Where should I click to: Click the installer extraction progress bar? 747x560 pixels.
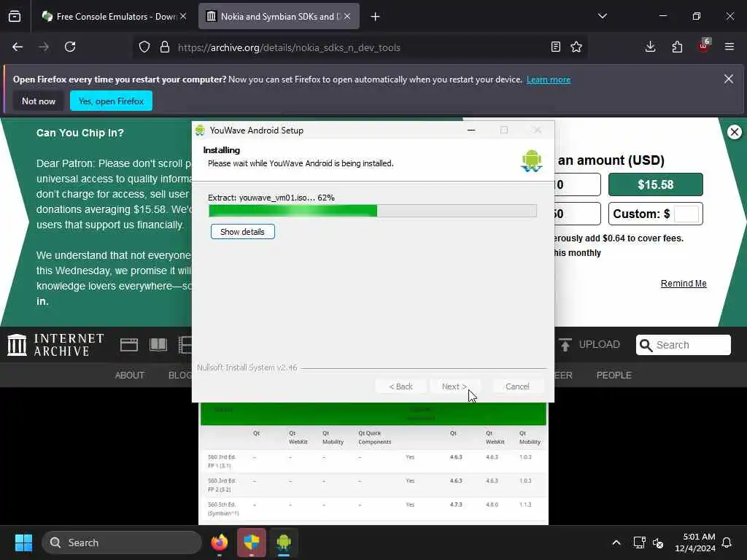tap(373, 211)
